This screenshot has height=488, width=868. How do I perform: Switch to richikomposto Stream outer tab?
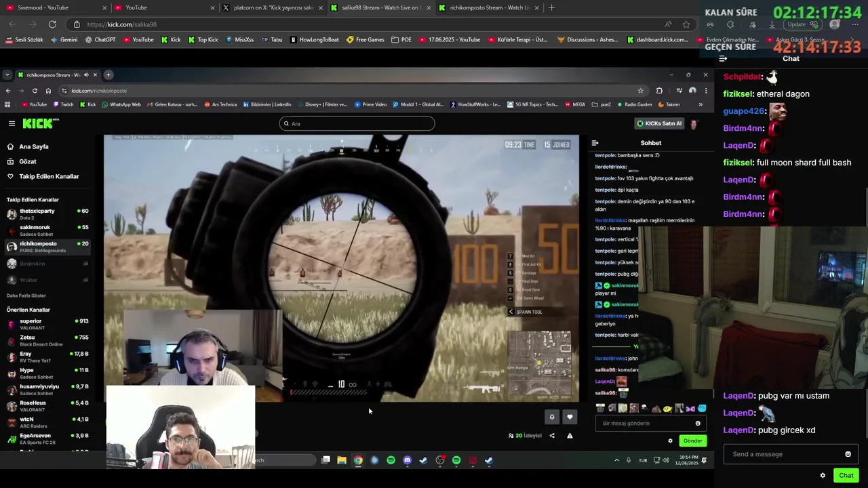coord(490,7)
